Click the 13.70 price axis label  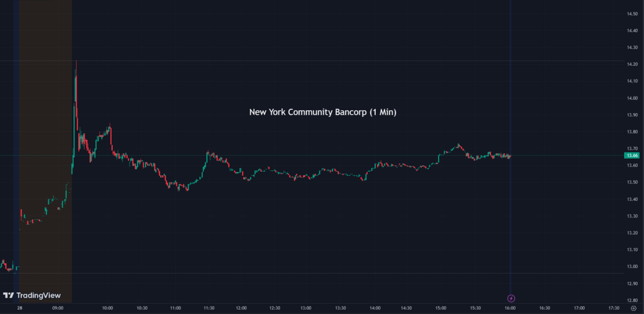[x=632, y=149]
